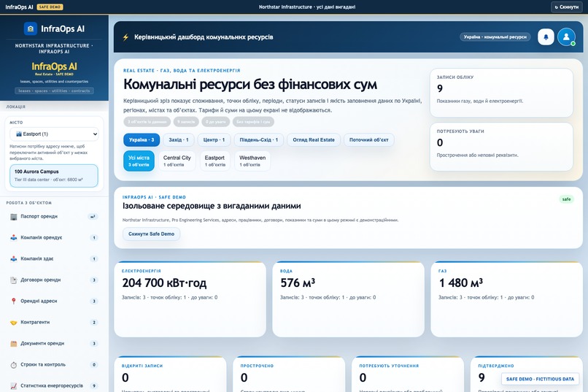Select the Захід · 1 region tab
Viewport: 588px width, 392px height.
tap(179, 140)
